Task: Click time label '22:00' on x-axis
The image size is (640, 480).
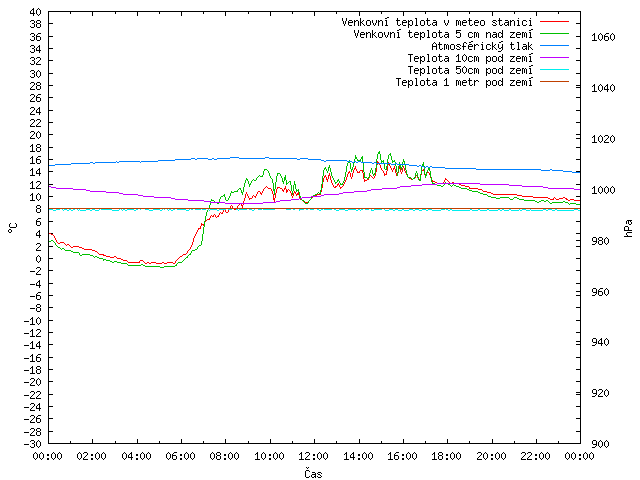Action: click(x=536, y=456)
